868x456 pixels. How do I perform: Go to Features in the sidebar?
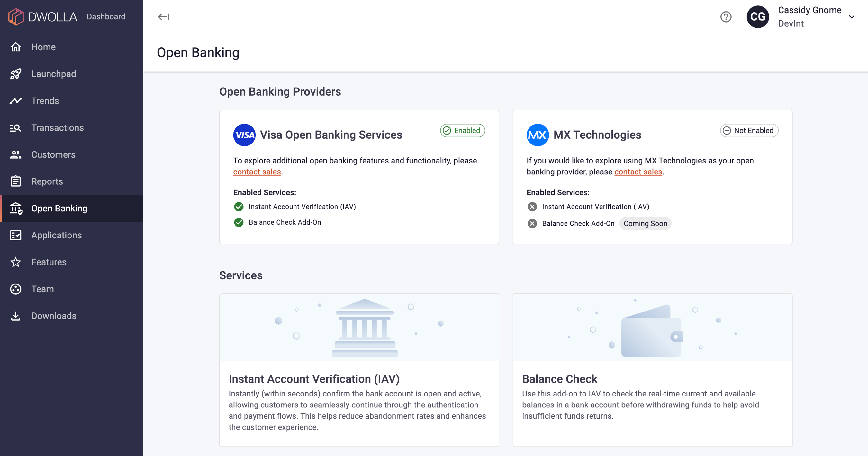click(71, 262)
